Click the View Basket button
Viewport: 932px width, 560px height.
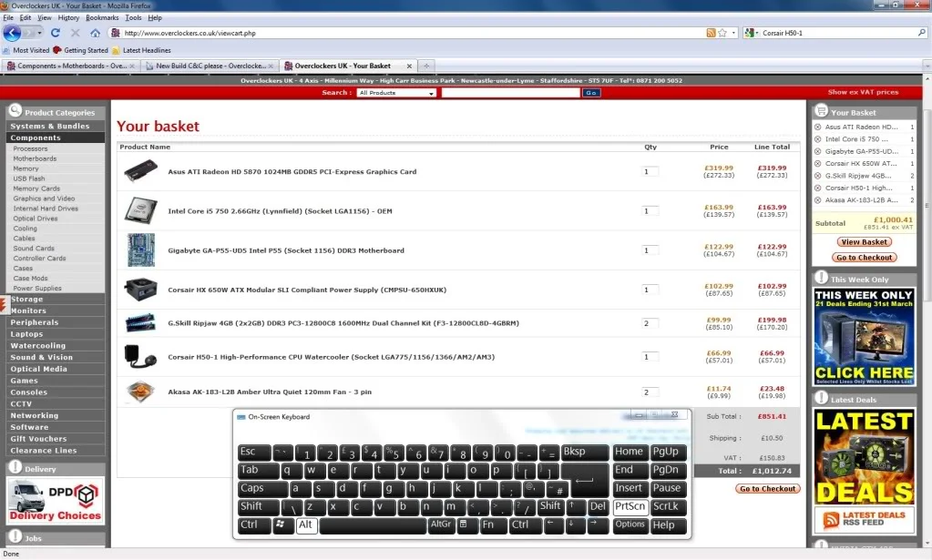point(864,241)
